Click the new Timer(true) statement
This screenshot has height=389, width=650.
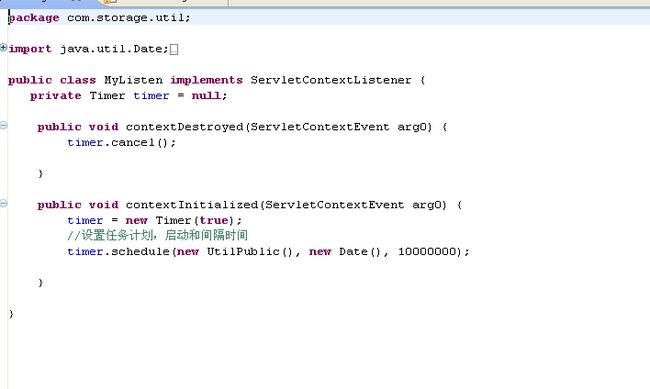point(154,221)
